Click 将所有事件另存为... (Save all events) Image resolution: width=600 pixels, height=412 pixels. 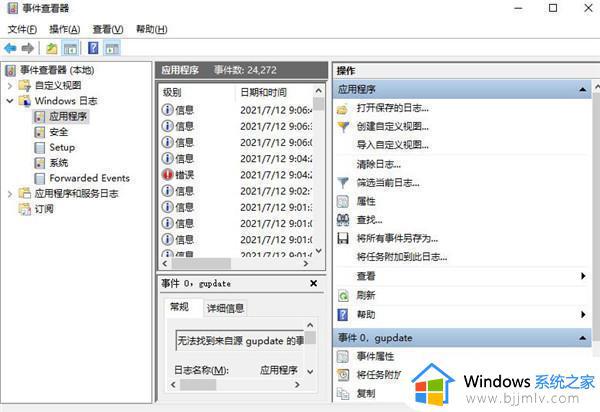(397, 238)
